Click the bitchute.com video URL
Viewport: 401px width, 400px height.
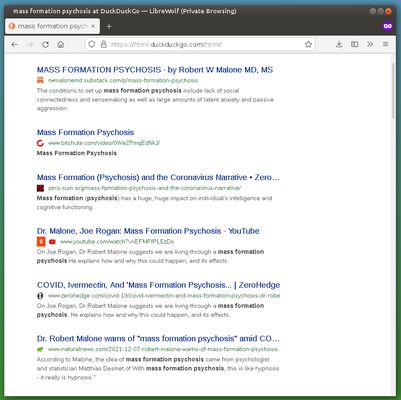click(104, 143)
